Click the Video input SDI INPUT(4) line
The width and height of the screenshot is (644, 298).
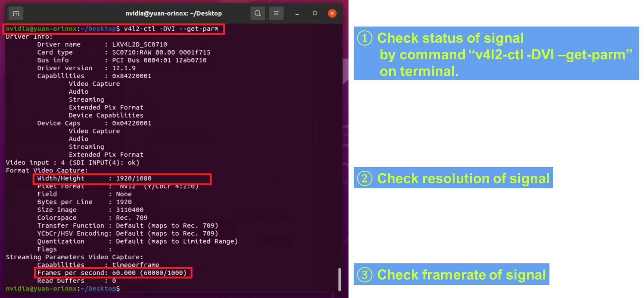72,162
